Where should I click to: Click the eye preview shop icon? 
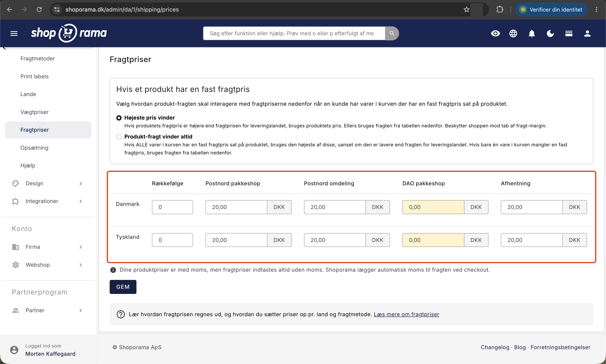[x=495, y=33]
